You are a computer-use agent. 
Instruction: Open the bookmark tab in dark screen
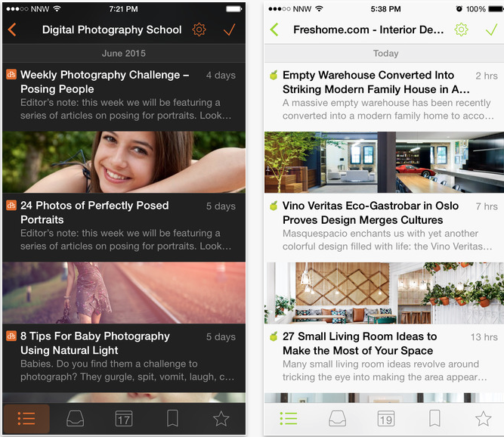pyautogui.click(x=172, y=419)
